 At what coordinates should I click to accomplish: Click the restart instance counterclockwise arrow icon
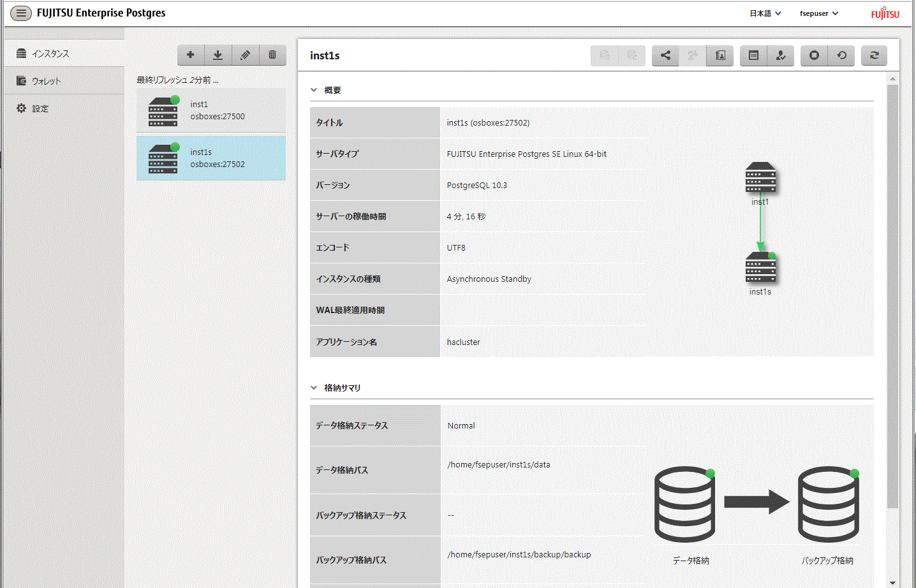point(841,55)
